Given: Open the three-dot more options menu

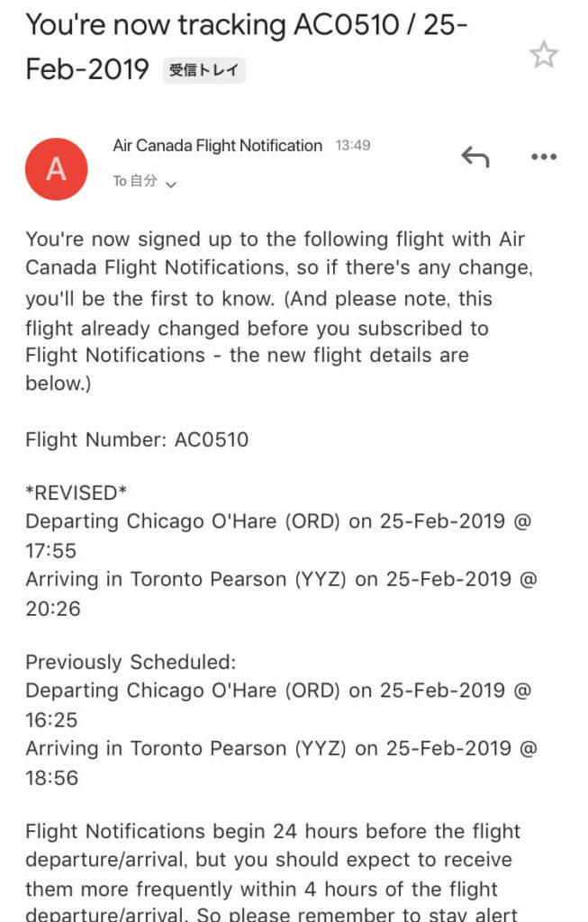Looking at the screenshot, I should click(x=543, y=157).
